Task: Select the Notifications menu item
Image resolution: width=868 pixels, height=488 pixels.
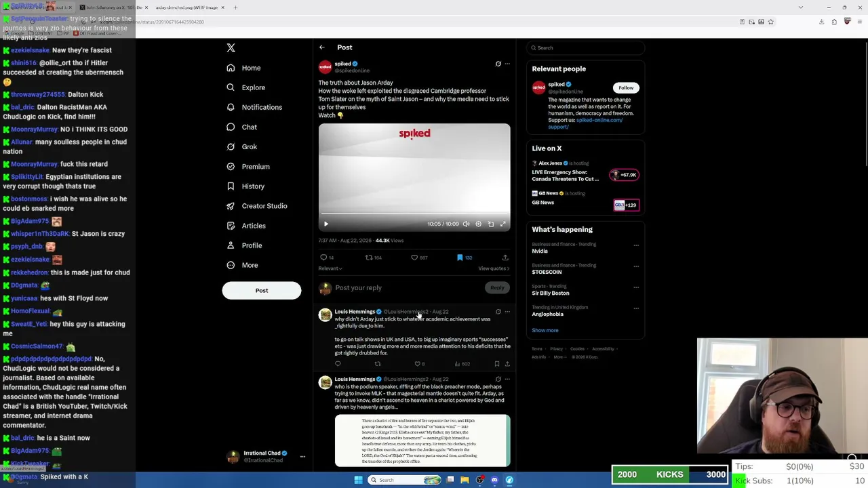Action: [x=262, y=107]
